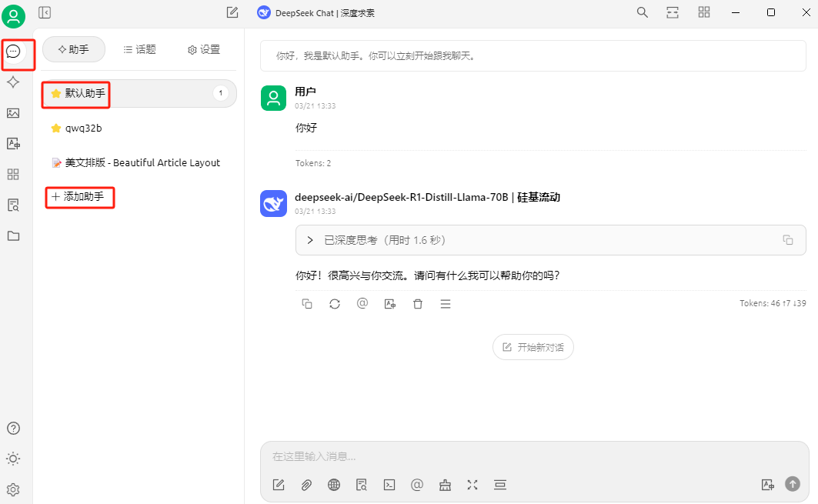Screen dimensions: 818x504
Task: Open the reply's more options menu
Action: coord(446,304)
